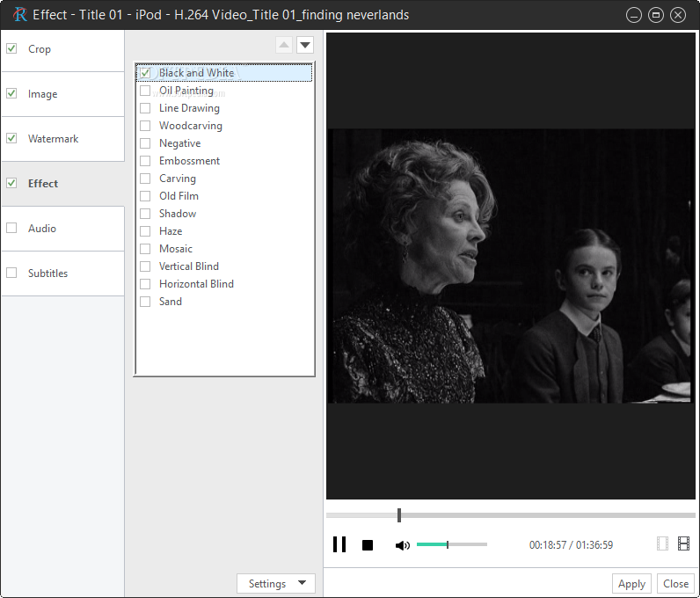Click the green volume slider
Screen dimensions: 700x598
coord(451,544)
